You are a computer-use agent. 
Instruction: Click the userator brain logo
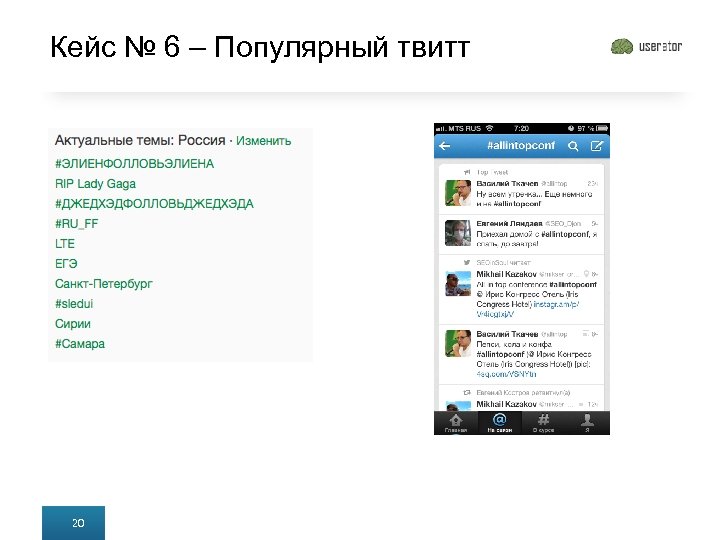click(622, 46)
